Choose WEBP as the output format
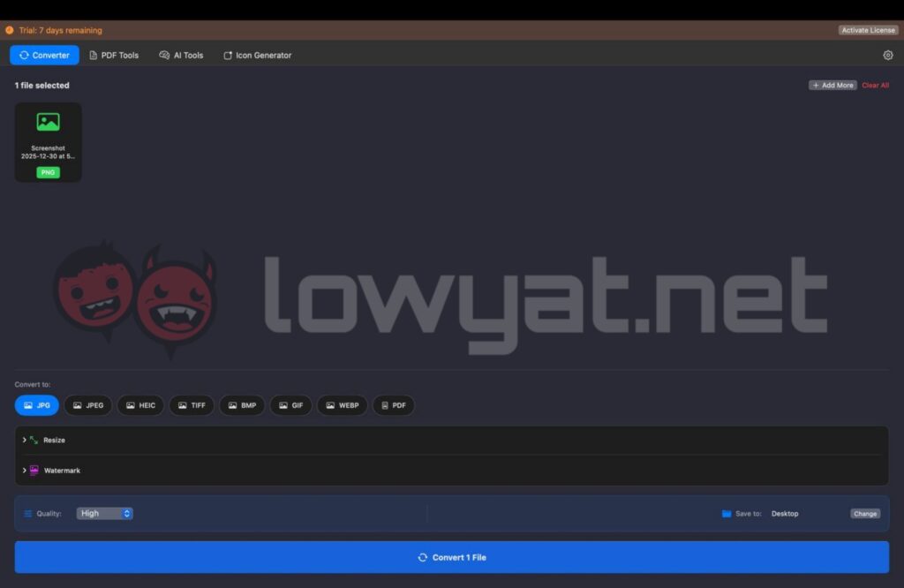This screenshot has height=588, width=904. (x=343, y=405)
